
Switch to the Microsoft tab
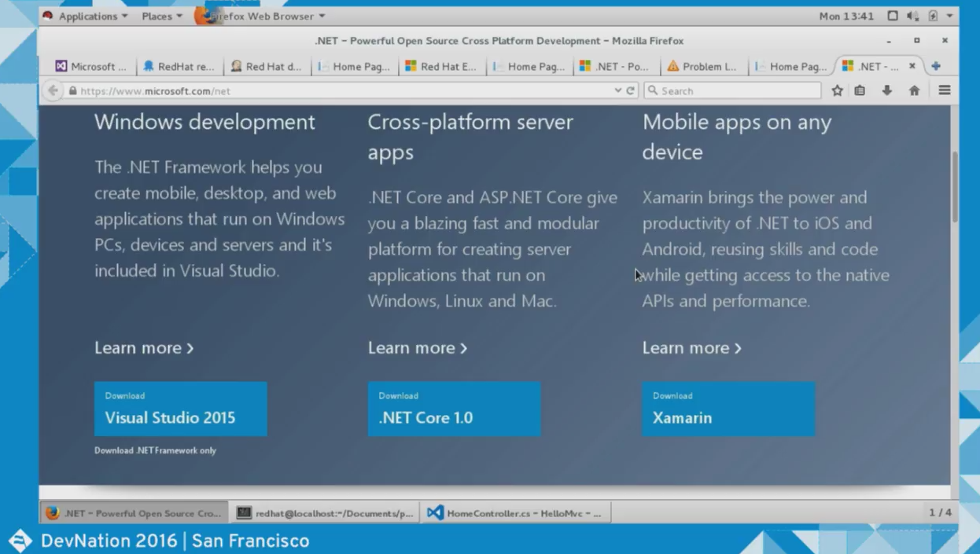pyautogui.click(x=90, y=67)
